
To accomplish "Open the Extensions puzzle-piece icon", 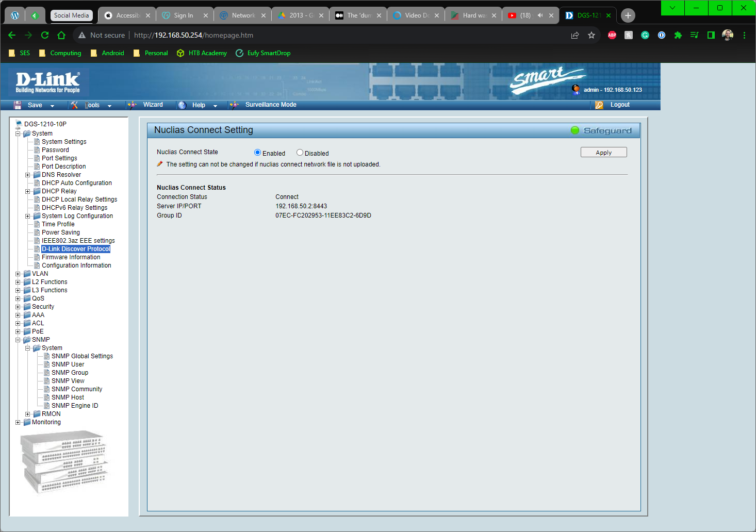I will pos(678,35).
